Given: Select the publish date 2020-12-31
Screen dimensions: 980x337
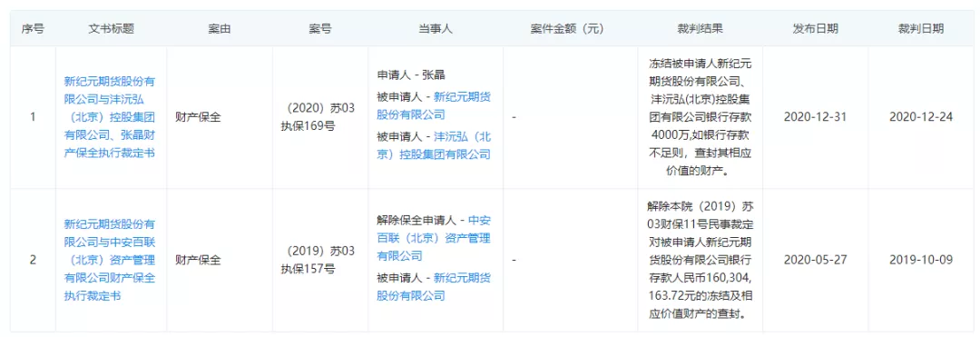Looking at the screenshot, I should (x=816, y=117).
